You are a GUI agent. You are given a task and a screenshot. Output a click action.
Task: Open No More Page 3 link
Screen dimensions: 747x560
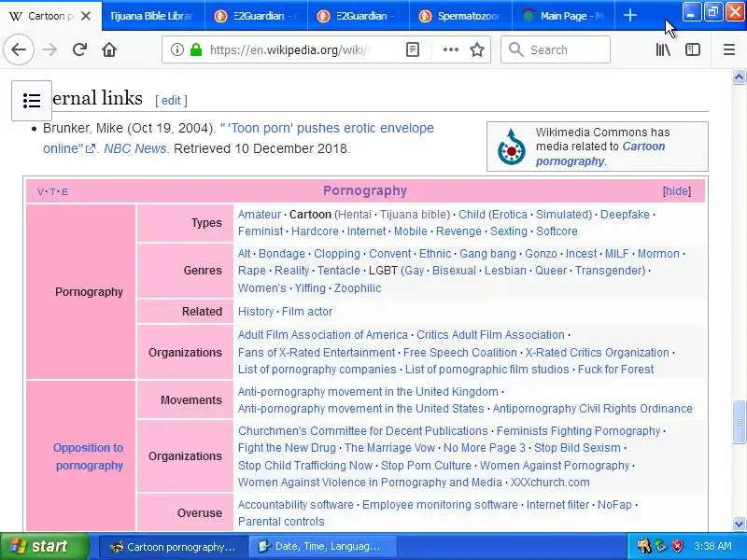(x=484, y=448)
